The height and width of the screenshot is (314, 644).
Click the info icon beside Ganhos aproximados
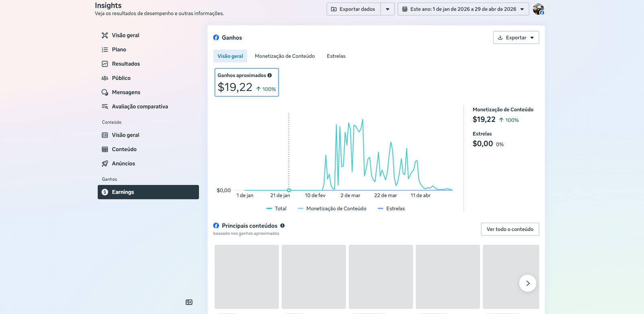[270, 75]
